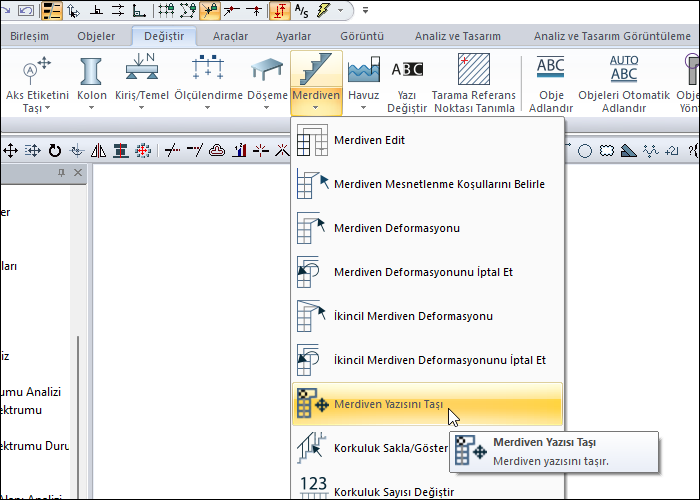
Task: Switch to the Araçlar ribbon tab
Action: 230,36
